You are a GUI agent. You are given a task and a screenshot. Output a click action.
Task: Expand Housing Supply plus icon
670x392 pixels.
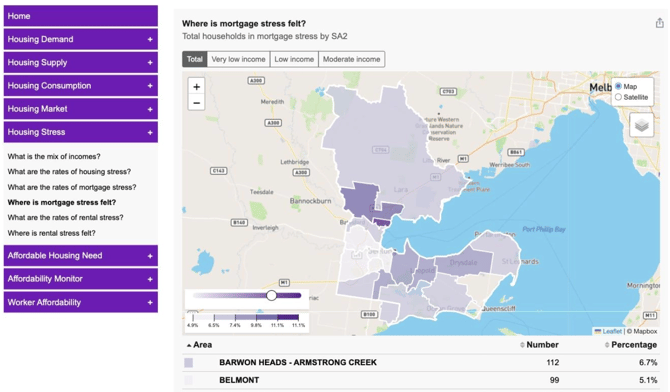click(150, 62)
